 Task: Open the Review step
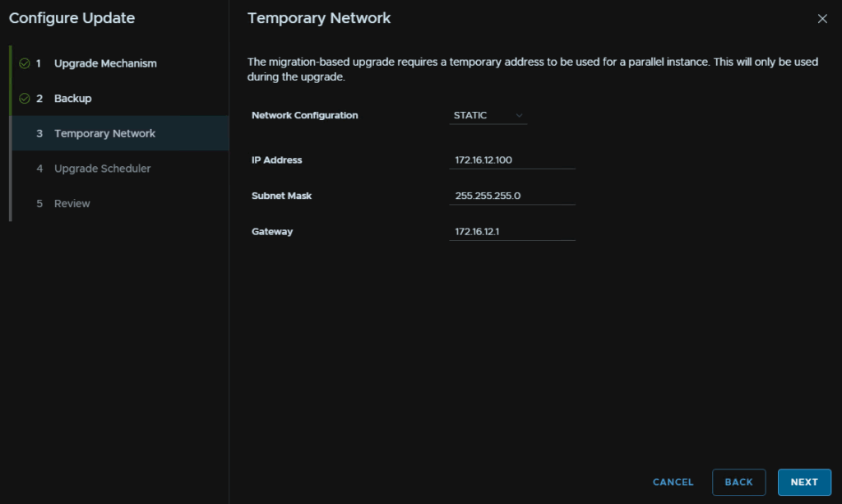72,204
